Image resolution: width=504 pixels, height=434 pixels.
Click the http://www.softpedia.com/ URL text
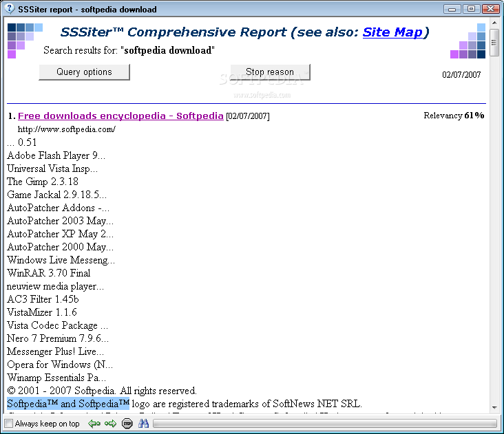click(x=67, y=129)
